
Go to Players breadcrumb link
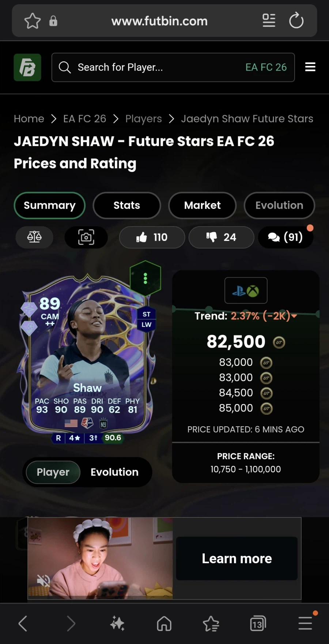[143, 119]
